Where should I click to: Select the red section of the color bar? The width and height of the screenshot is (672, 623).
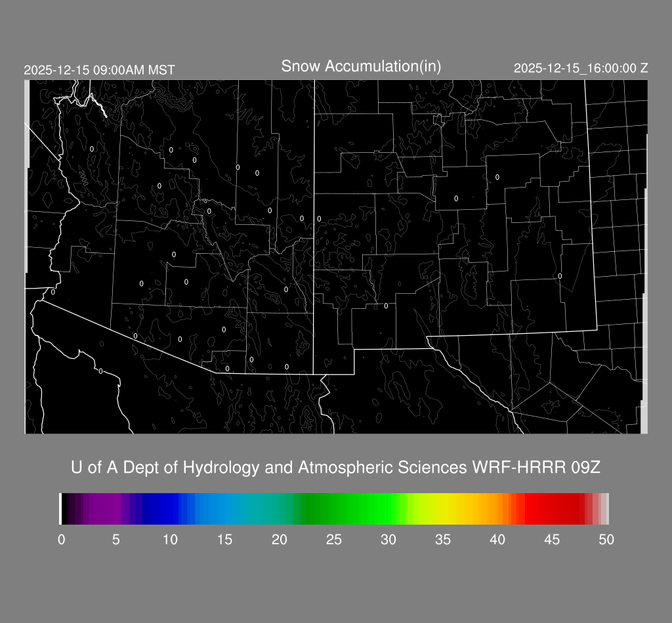tap(551, 509)
